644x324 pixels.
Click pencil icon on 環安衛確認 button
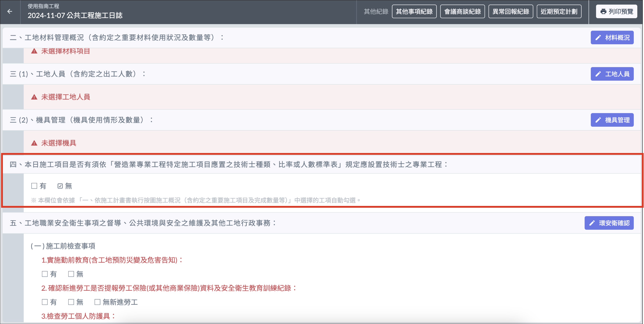click(x=592, y=223)
